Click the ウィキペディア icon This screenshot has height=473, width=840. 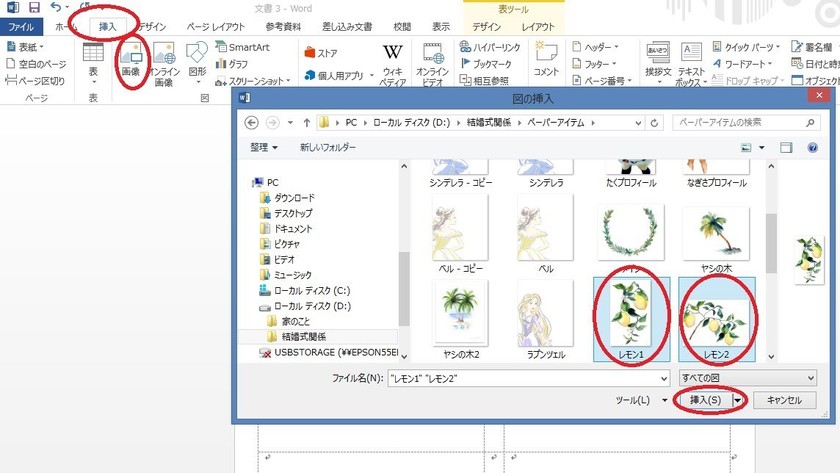coord(393,64)
